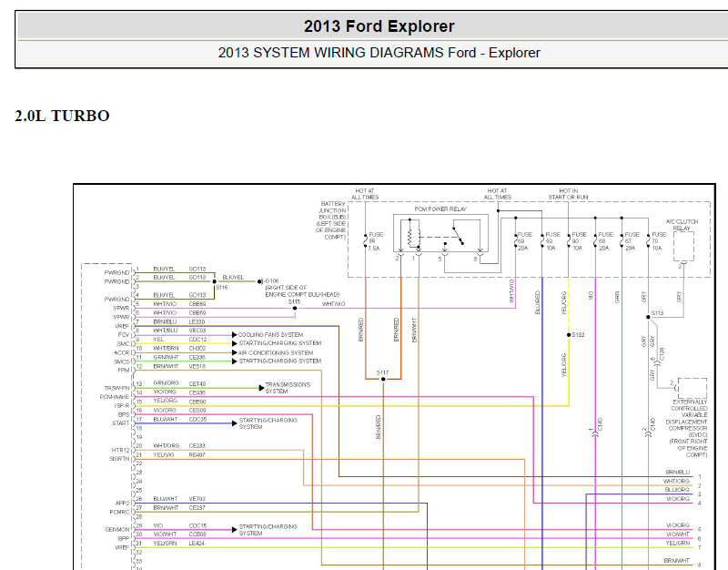Click the "FCV" pin label
Viewport: 728px width, 570px height.
pyautogui.click(x=124, y=335)
